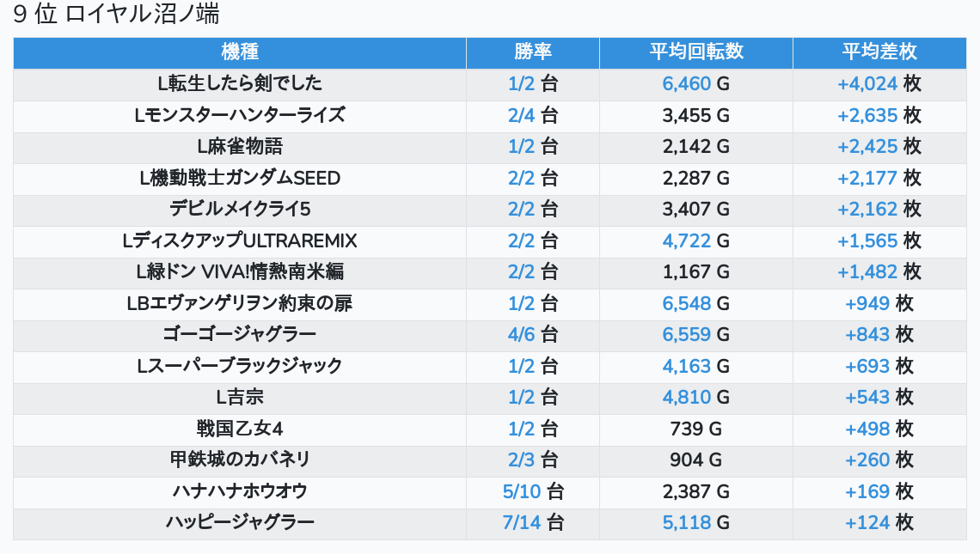The image size is (980, 554).
Task: Click the Lモンスターハンターライズ machine name
Action: coord(240,115)
